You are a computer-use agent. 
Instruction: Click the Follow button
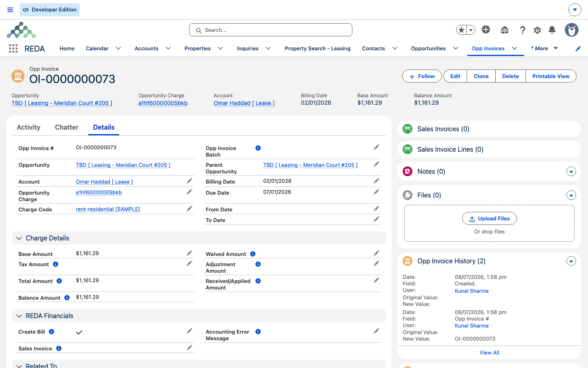coord(422,76)
